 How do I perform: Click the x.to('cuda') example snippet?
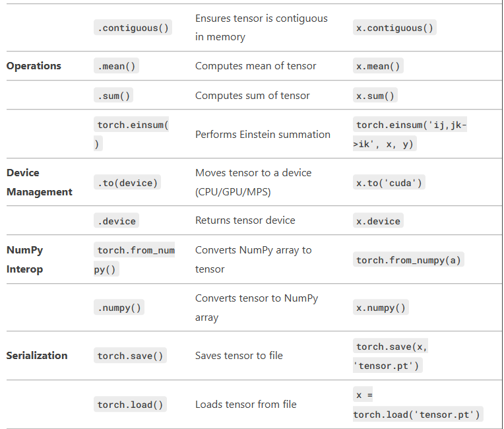(389, 183)
